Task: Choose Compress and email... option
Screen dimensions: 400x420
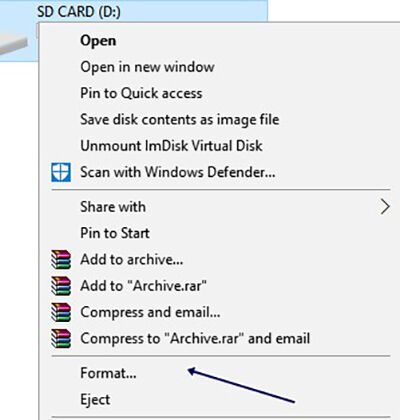Action: click(x=150, y=312)
